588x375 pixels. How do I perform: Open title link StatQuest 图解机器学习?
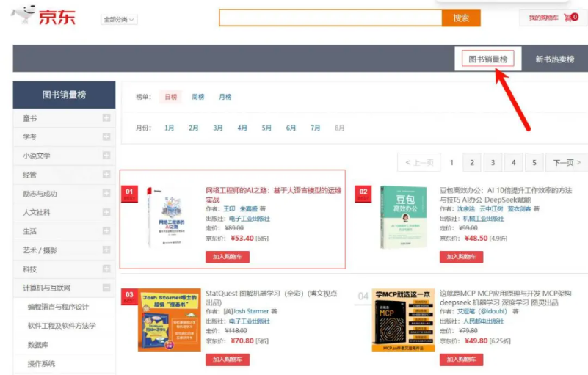pos(272,298)
